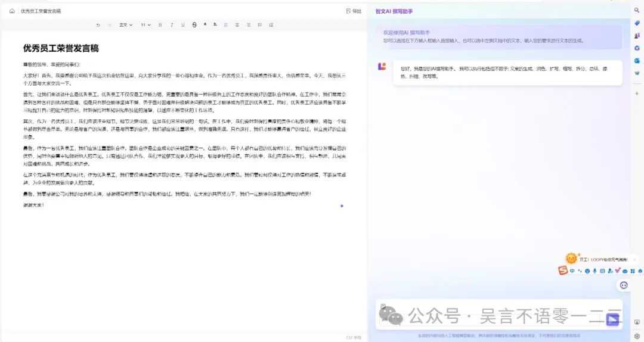This screenshot has width=644, height=342.
Task: Click the screen icon above the sidebar settings gear
Action: 637,322
